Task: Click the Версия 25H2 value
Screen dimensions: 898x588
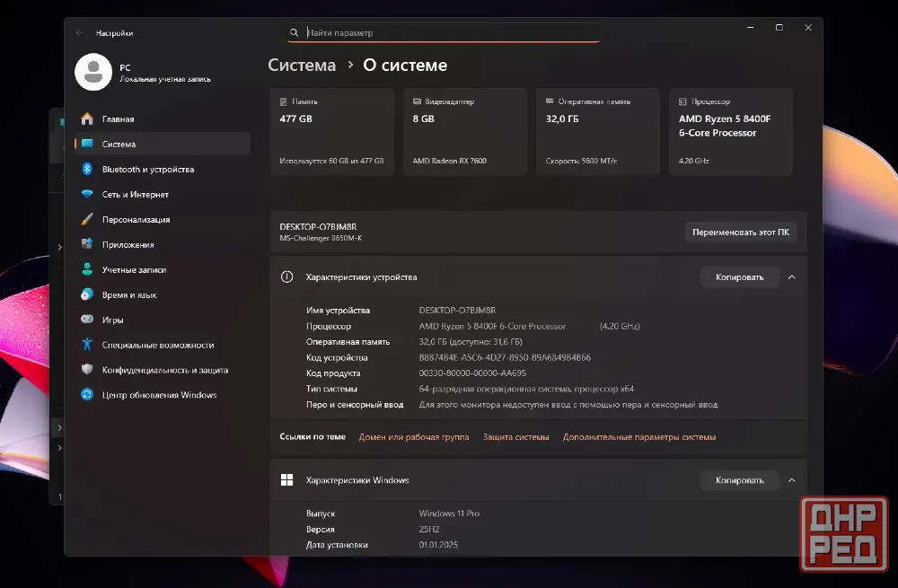Action: (x=429, y=529)
